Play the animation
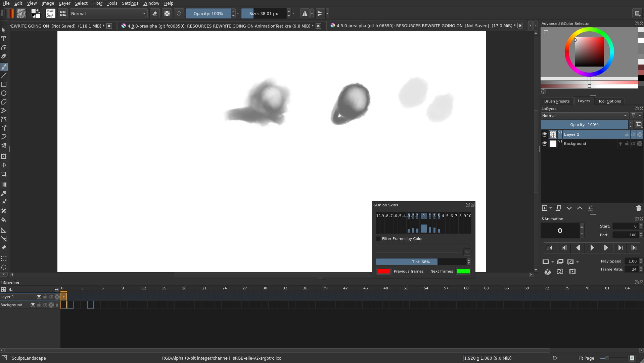 pos(592,248)
